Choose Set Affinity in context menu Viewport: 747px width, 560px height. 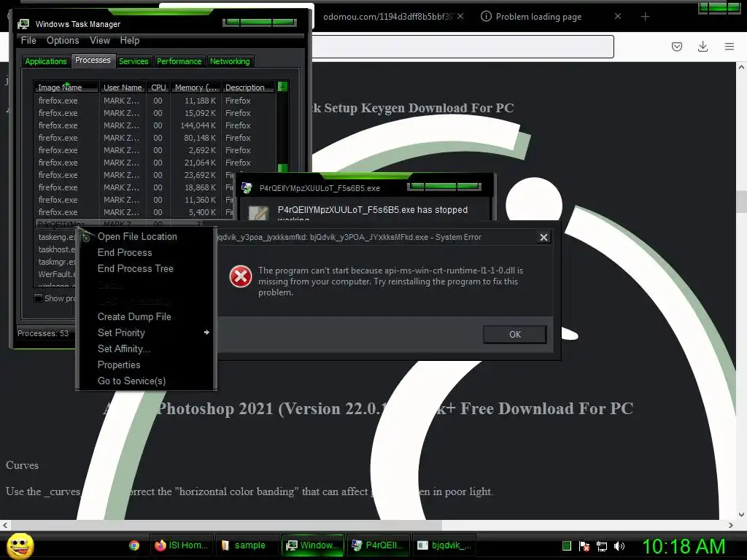point(124,349)
